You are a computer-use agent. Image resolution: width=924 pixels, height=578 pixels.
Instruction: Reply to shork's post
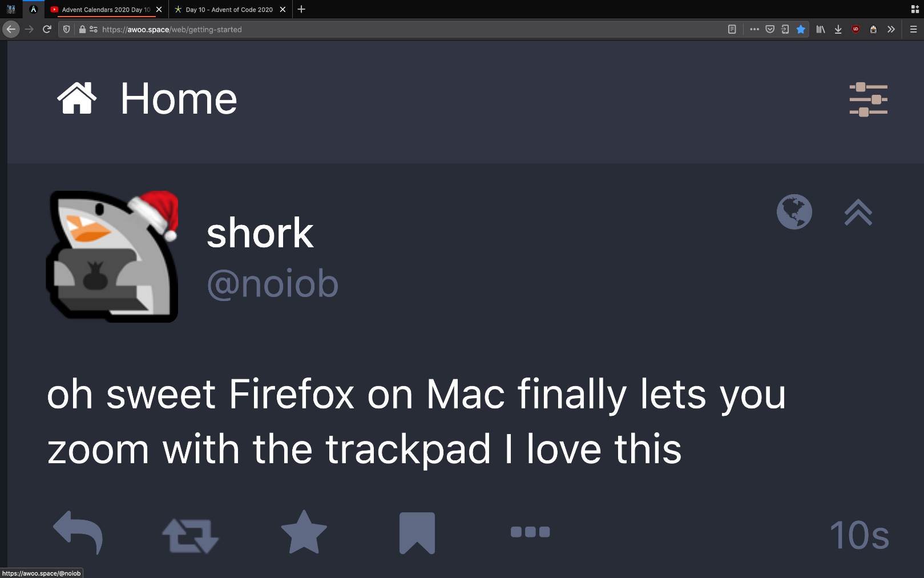78,533
